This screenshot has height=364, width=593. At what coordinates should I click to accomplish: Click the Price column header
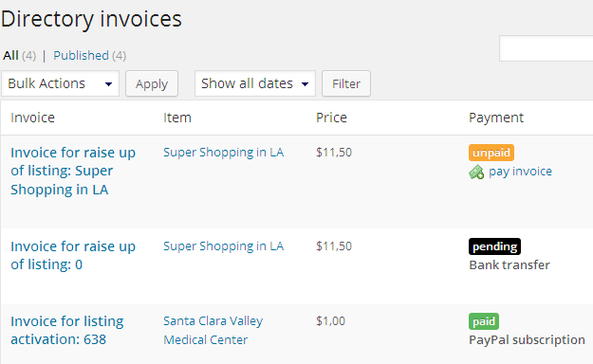(331, 118)
